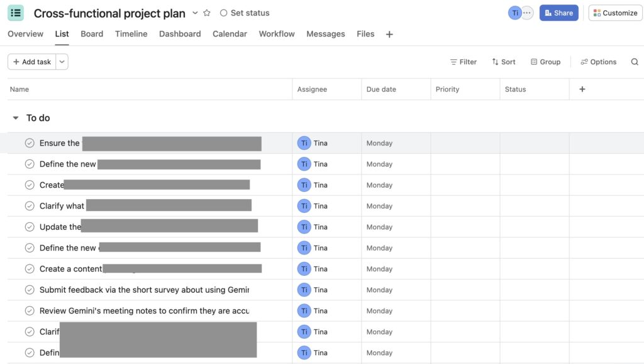Add a new tab with plus icon

(389, 35)
